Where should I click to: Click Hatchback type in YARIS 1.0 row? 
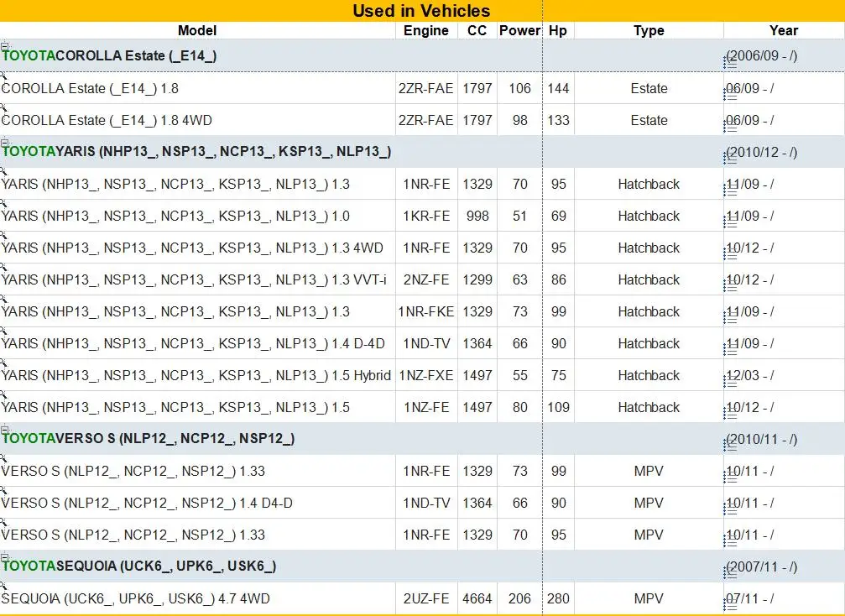[649, 217]
